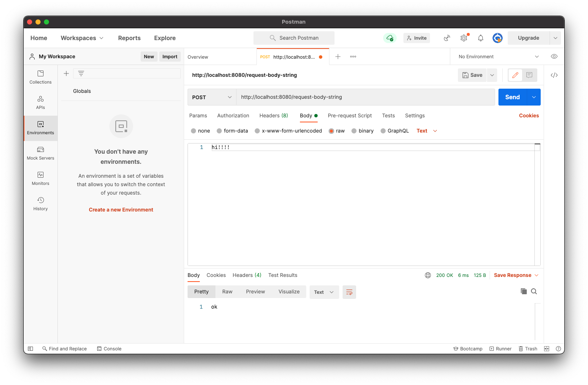Image resolution: width=588 pixels, height=385 pixels.
Task: Open the Console in status bar
Action: 109,349
